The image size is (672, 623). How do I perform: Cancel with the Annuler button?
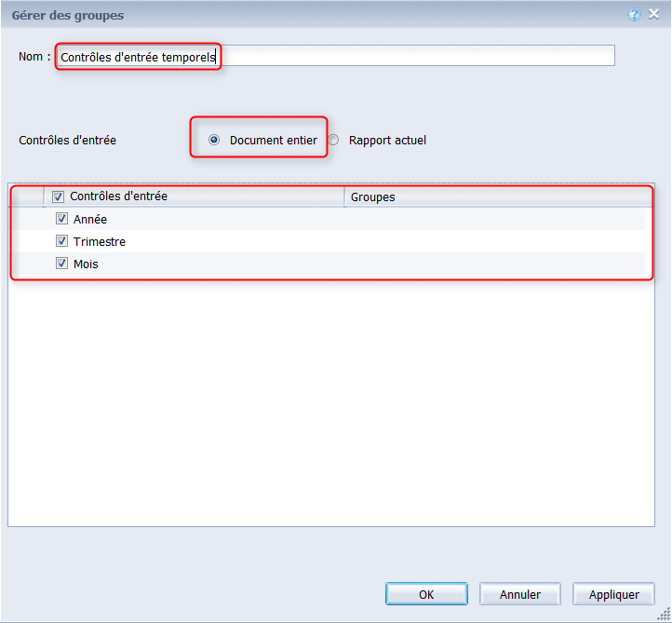(520, 594)
